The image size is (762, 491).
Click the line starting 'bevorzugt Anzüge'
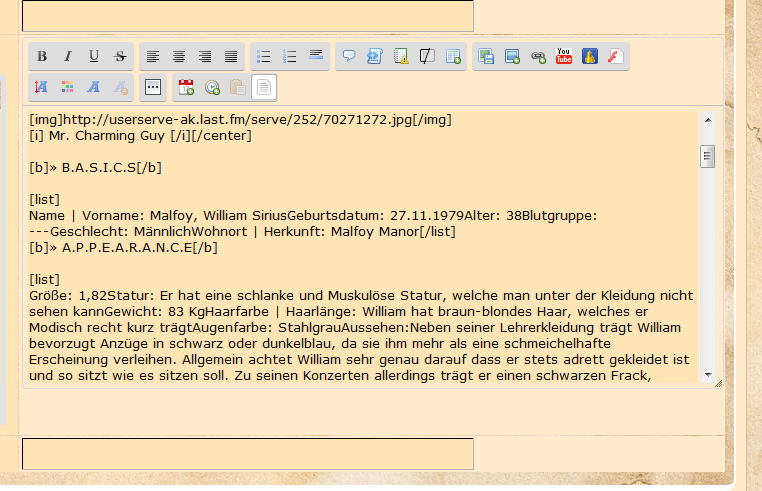point(320,344)
